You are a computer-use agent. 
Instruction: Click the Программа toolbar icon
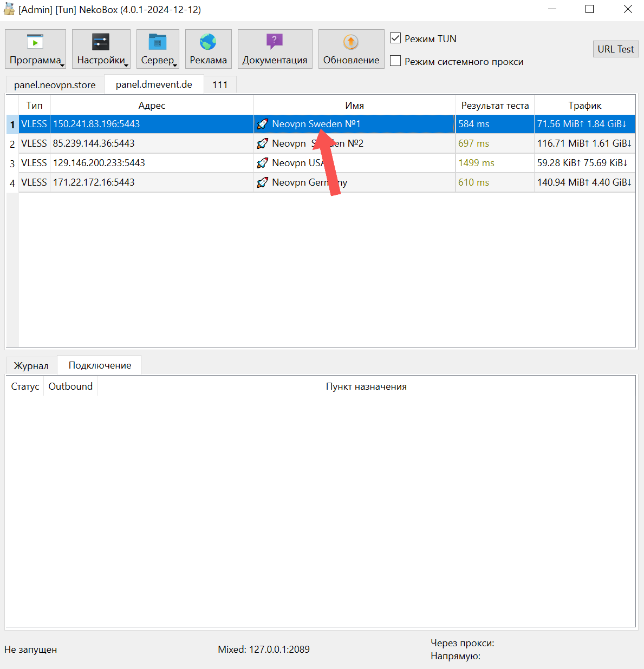(x=35, y=42)
